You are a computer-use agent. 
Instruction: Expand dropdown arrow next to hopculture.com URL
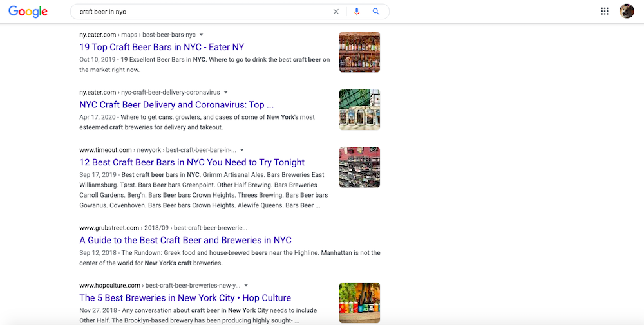point(246,285)
